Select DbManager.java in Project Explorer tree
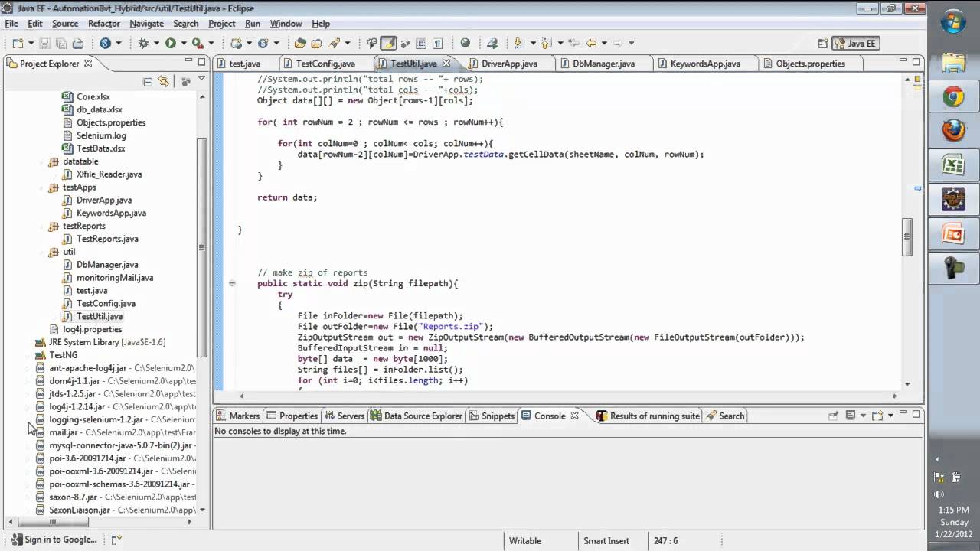This screenshot has width=980, height=551. tap(107, 265)
